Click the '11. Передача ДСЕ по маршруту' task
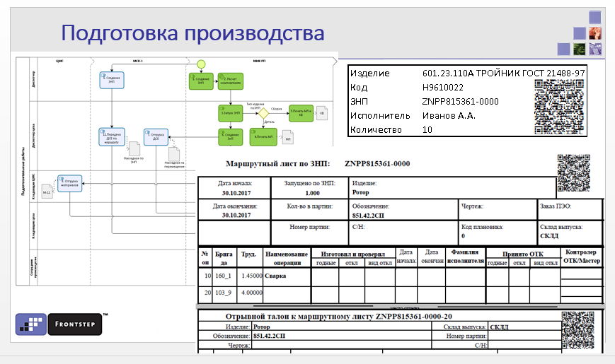This screenshot has height=364, width=615. pos(113,136)
